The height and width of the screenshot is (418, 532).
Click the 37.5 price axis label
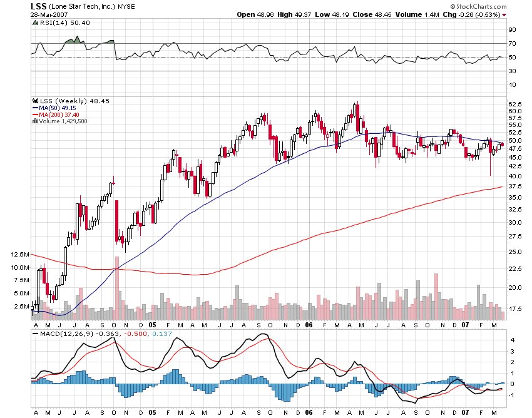tap(515, 186)
